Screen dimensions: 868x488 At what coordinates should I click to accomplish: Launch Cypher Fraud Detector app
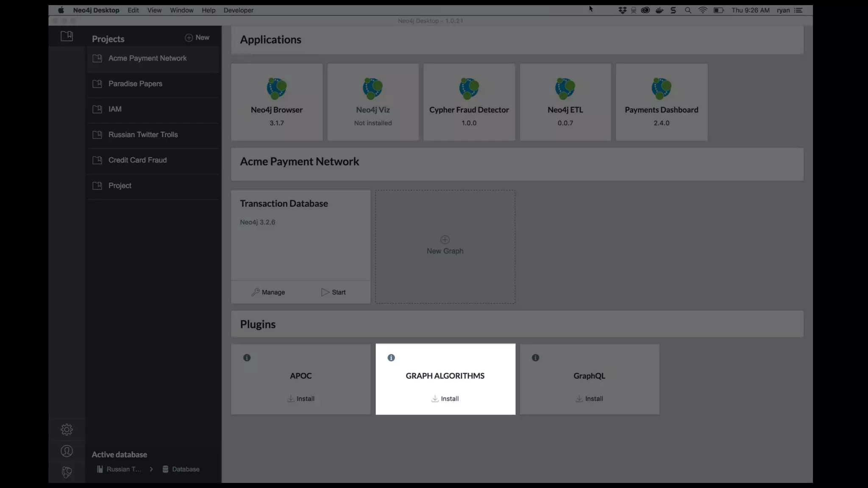point(469,102)
